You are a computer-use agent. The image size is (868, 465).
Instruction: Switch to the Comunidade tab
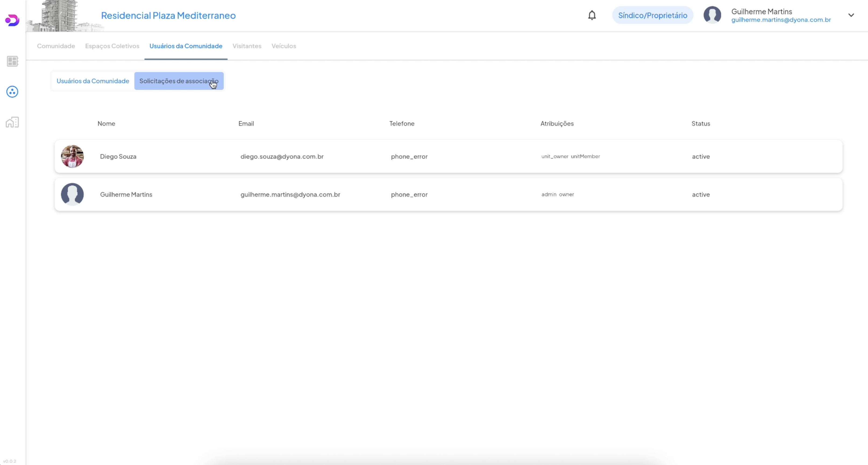[56, 46]
